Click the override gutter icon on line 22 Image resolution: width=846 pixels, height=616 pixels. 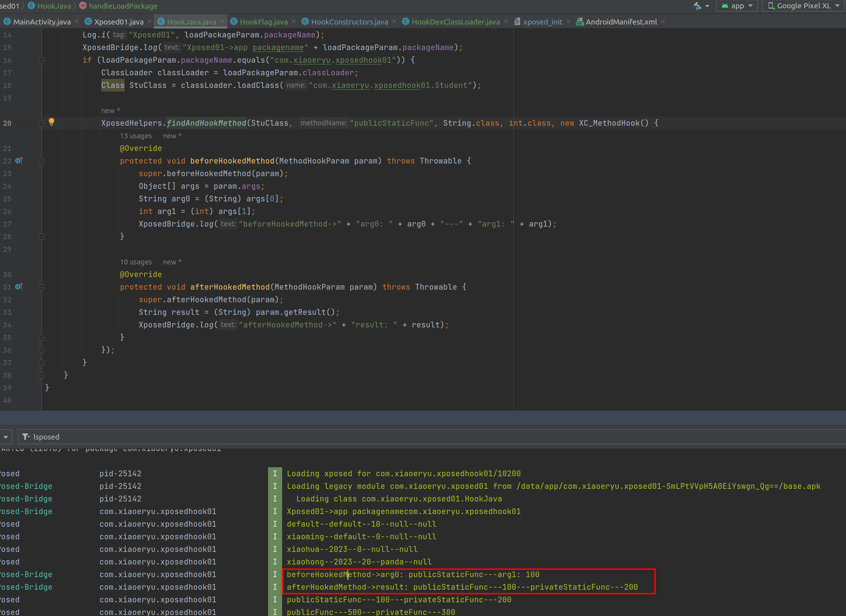pos(19,161)
